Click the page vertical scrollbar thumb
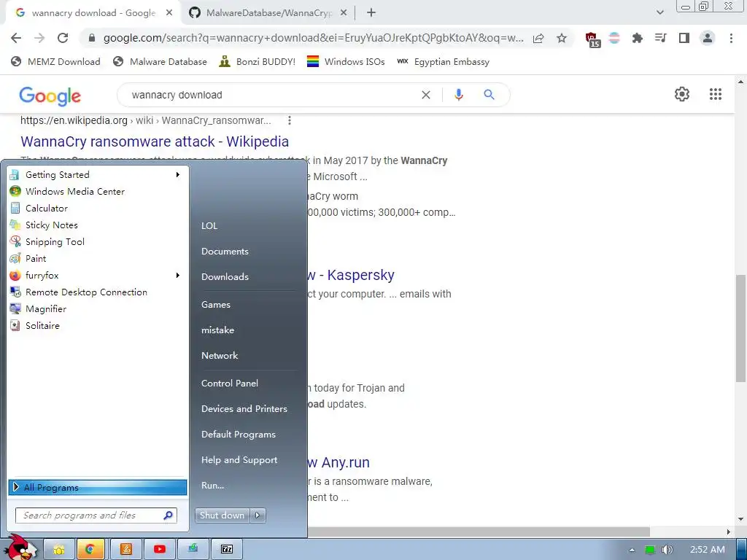The height and width of the screenshot is (560, 747). tap(740, 328)
